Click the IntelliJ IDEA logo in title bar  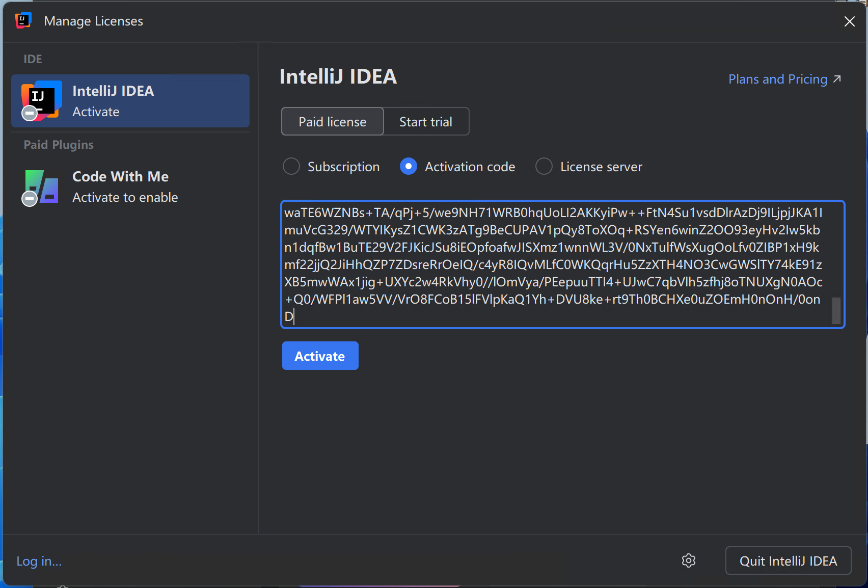click(23, 21)
